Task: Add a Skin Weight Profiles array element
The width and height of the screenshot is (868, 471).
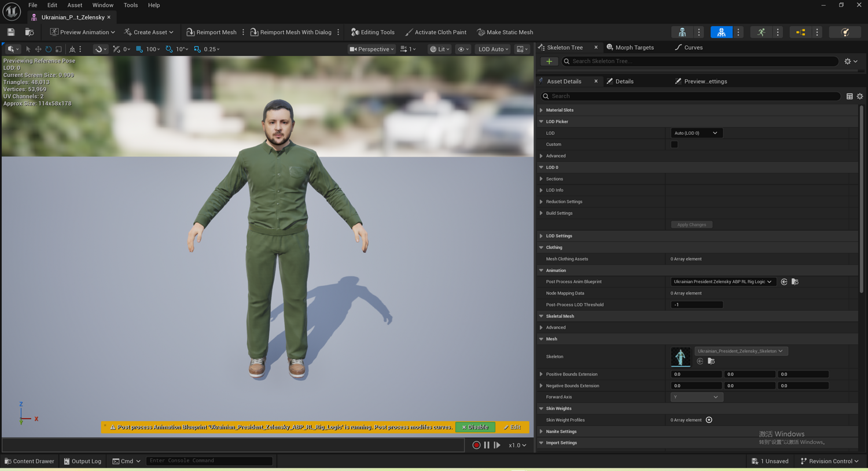Action: pos(709,420)
